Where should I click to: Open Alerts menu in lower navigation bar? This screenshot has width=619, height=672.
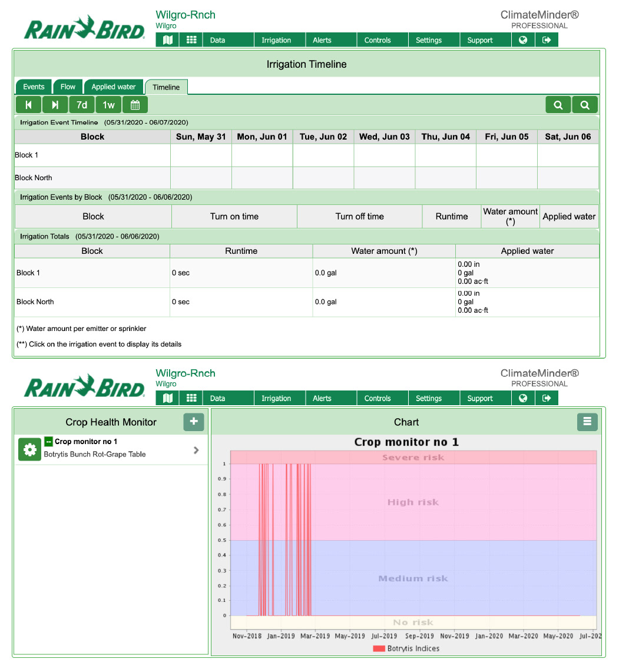[x=331, y=398]
